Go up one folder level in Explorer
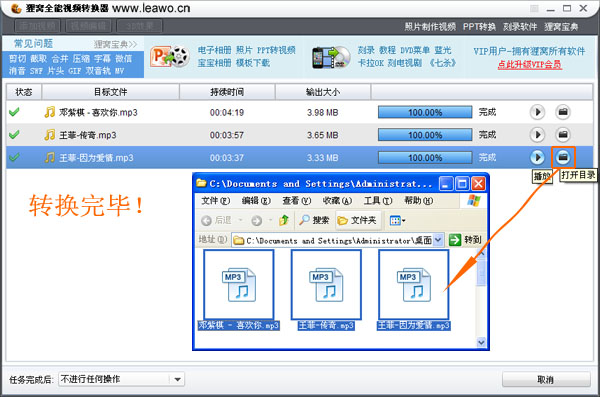The image size is (600, 397). [x=284, y=220]
